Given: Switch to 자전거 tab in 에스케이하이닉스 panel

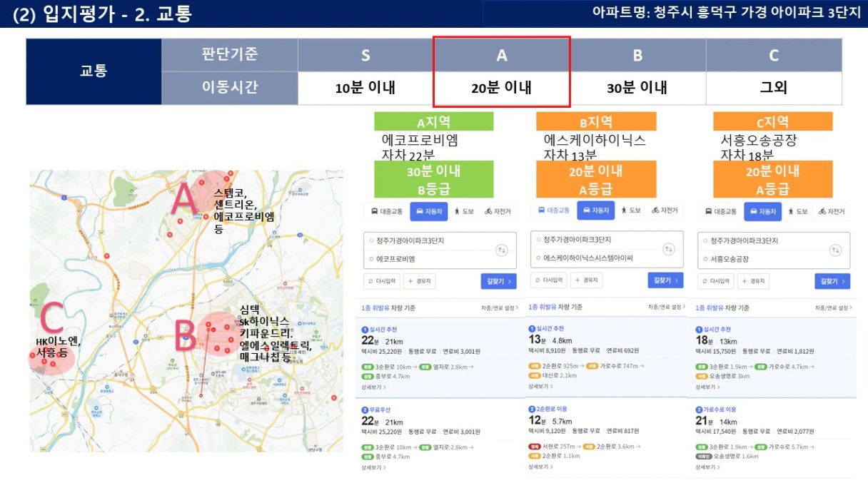Looking at the screenshot, I should coord(665,210).
